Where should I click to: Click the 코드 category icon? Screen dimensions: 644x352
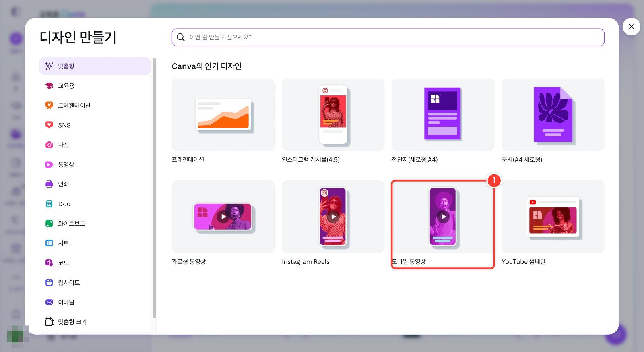(49, 263)
